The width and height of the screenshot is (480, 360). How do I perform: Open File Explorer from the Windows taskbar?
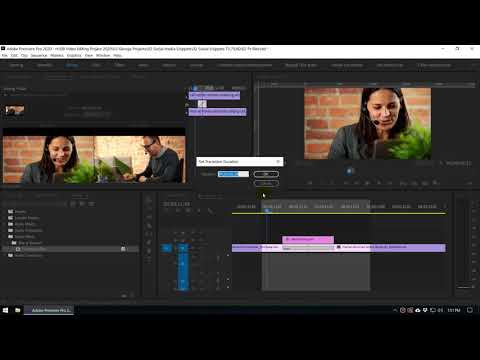coord(18,310)
